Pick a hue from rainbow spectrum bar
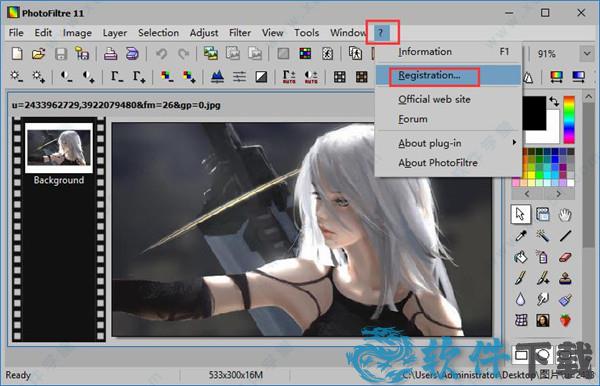 pyautogui.click(x=569, y=119)
